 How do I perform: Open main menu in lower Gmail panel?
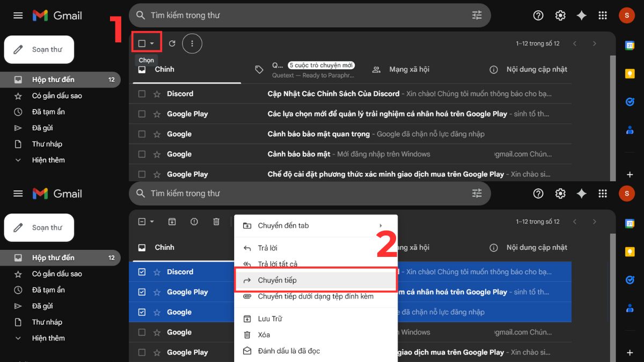click(18, 194)
